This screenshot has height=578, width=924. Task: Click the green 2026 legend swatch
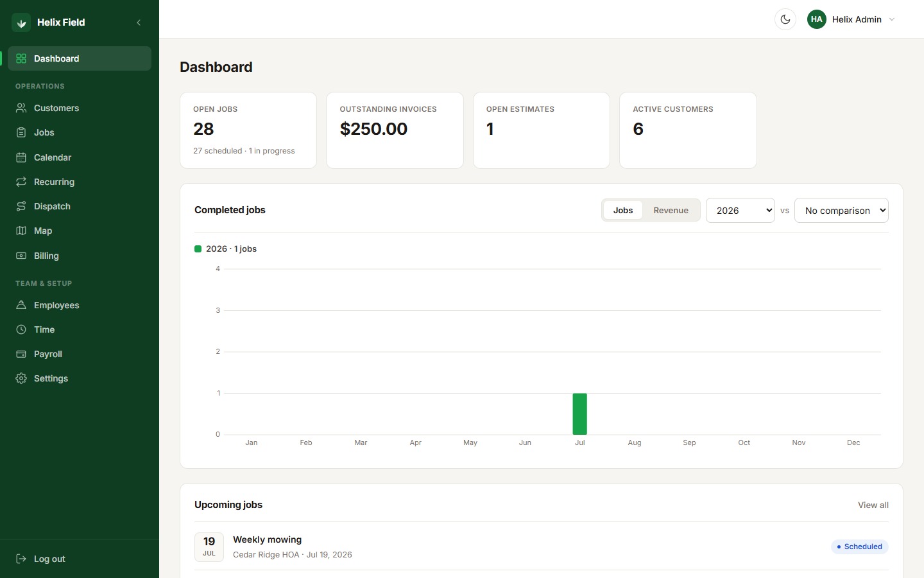198,249
